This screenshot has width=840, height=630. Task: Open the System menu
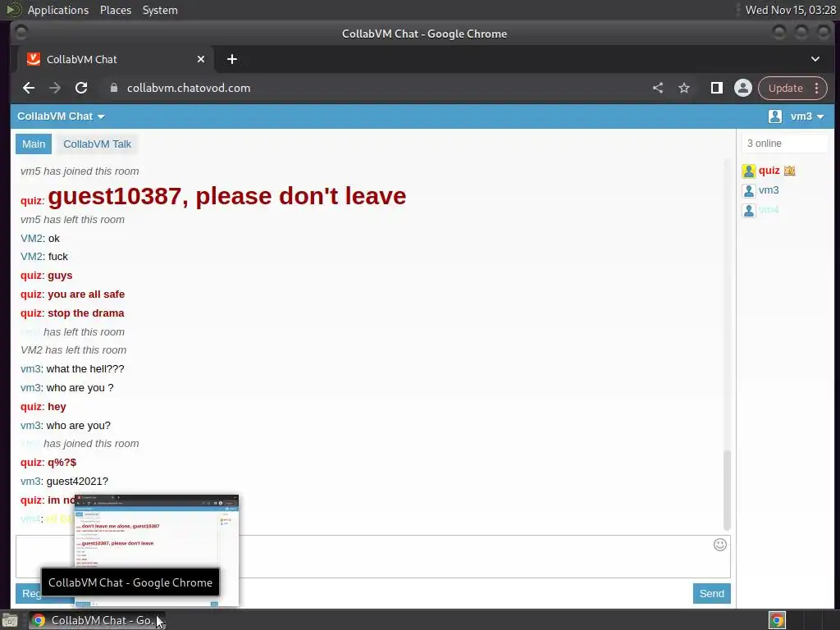coord(160,10)
